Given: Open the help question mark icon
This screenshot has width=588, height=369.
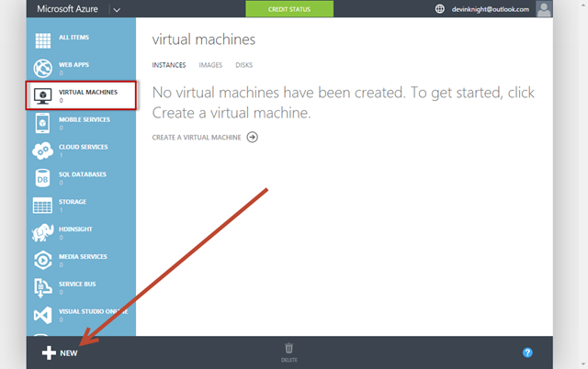Looking at the screenshot, I should pyautogui.click(x=527, y=352).
